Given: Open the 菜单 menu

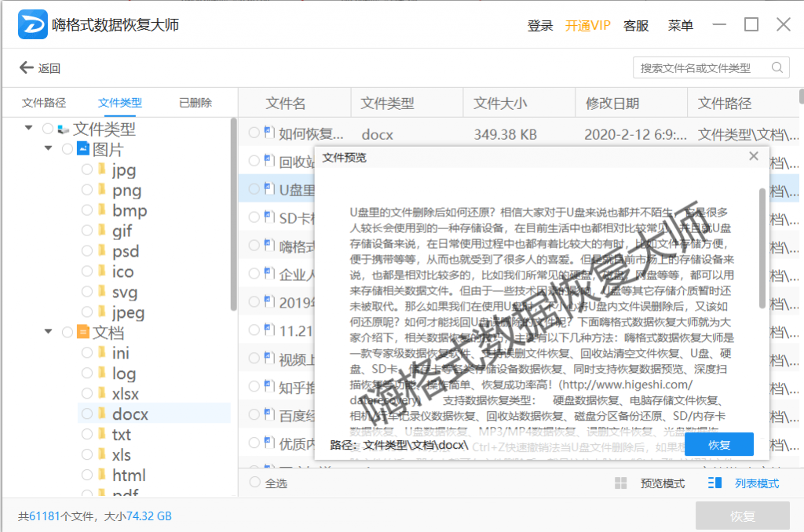Looking at the screenshot, I should point(681,25).
